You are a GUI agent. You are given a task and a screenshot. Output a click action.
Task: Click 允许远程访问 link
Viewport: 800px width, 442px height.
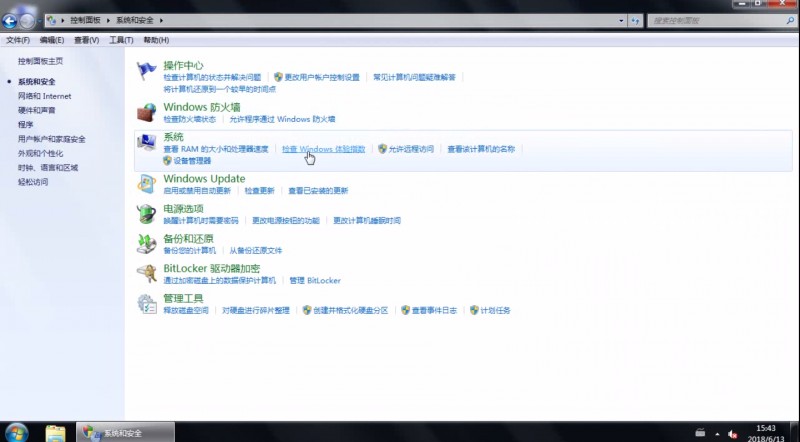point(411,149)
